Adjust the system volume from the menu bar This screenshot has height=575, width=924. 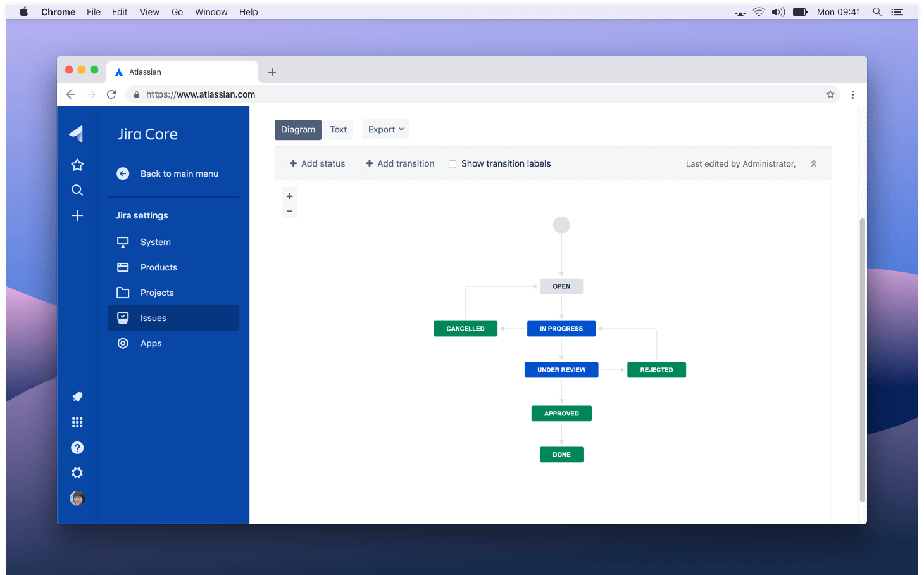(778, 11)
